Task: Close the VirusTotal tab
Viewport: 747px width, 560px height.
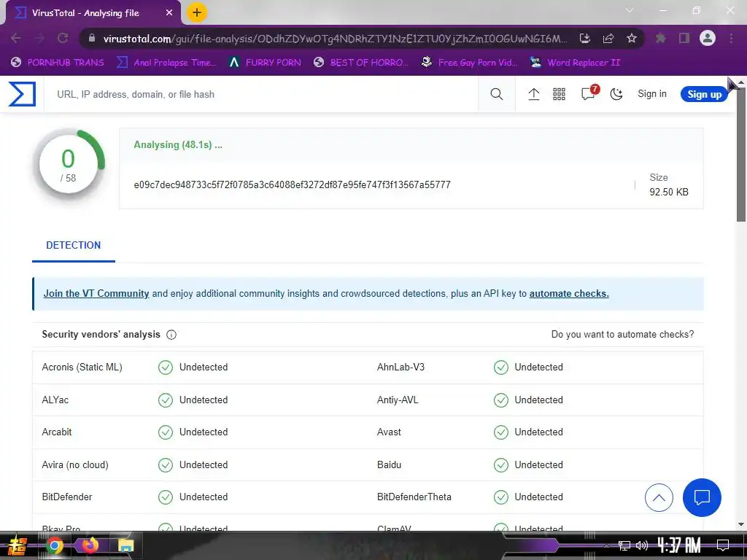Action: (x=169, y=13)
